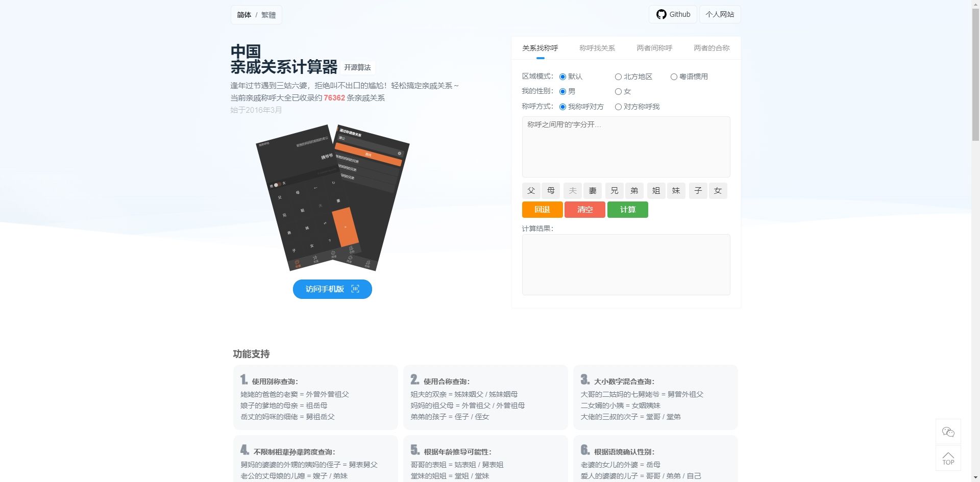This screenshot has height=482, width=980.
Task: Add 弟 relation key
Action: [634, 191]
